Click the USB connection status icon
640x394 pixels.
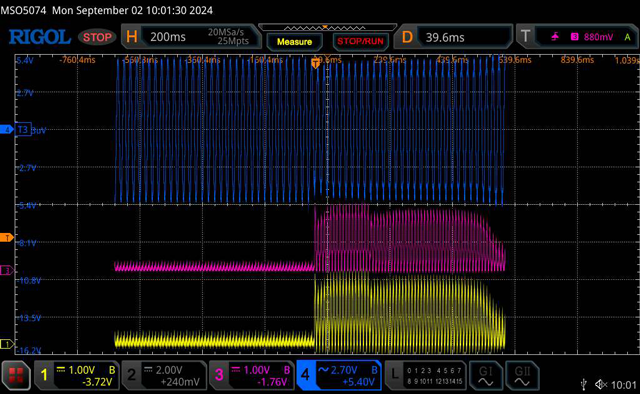tap(584, 384)
